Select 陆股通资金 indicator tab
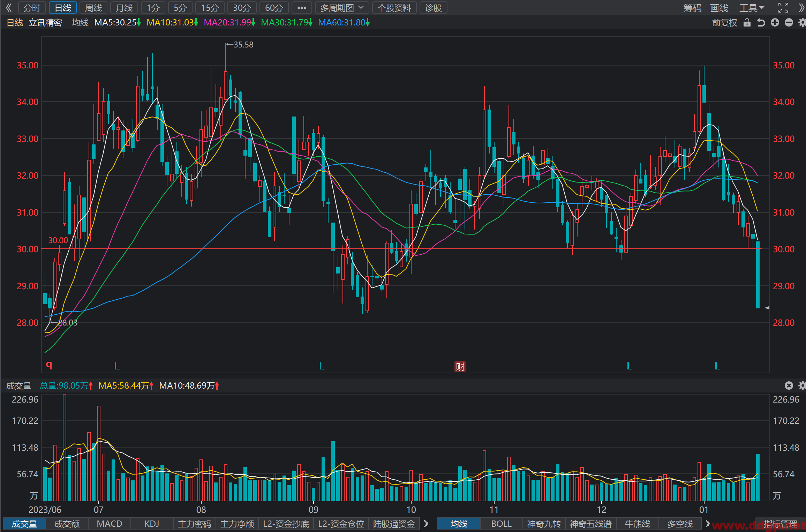 [x=394, y=524]
